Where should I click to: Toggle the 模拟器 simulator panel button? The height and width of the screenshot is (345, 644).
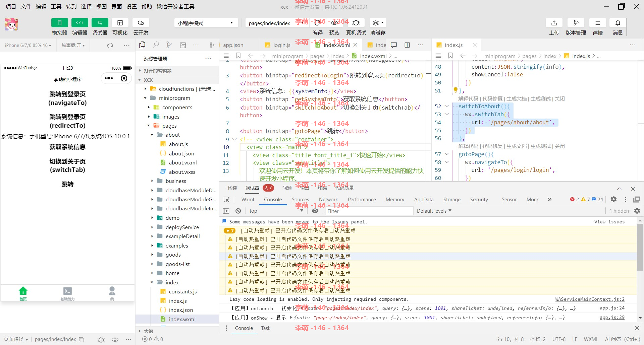(x=59, y=23)
